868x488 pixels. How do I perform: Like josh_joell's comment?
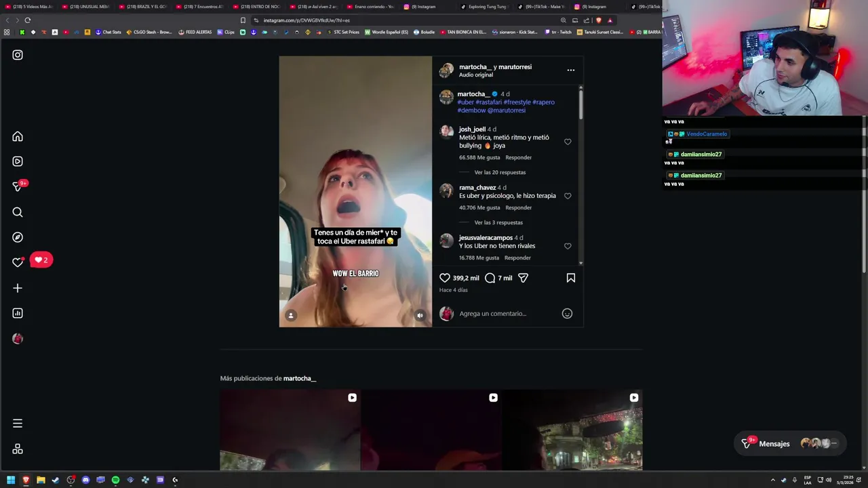pos(568,142)
